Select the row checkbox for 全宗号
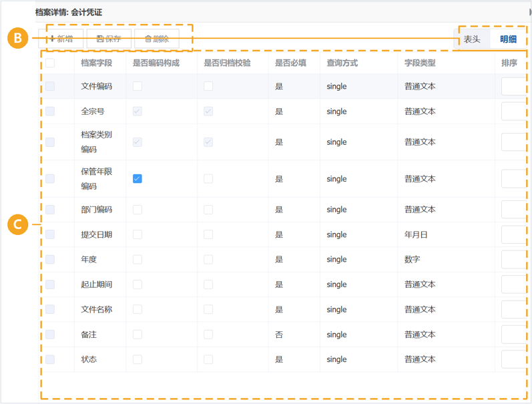Screen dimensions: 532x404 (50, 112)
